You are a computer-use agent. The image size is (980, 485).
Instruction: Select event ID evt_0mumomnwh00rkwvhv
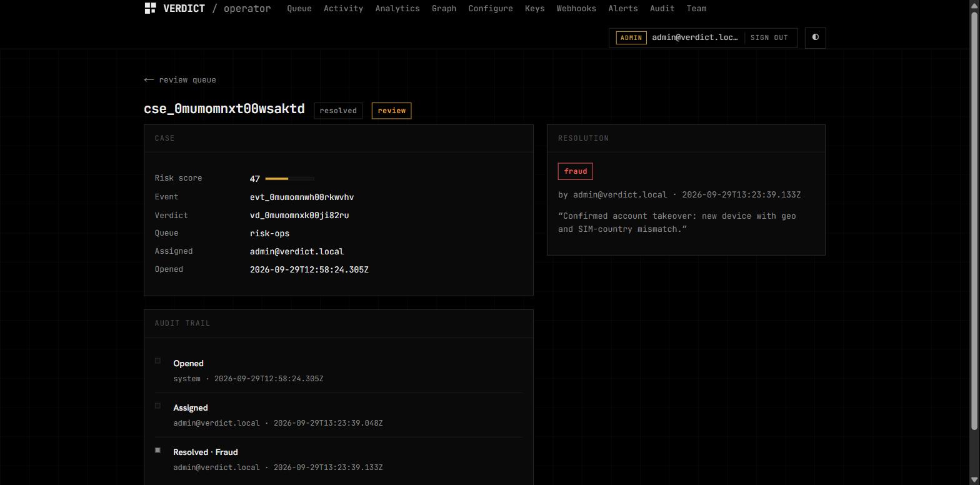302,197
